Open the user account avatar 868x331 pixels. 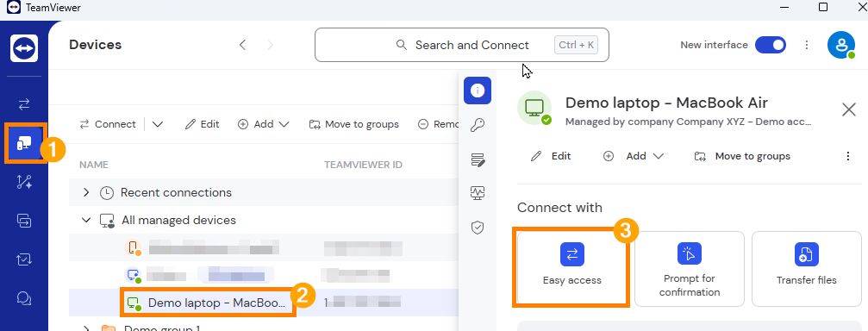pos(841,45)
